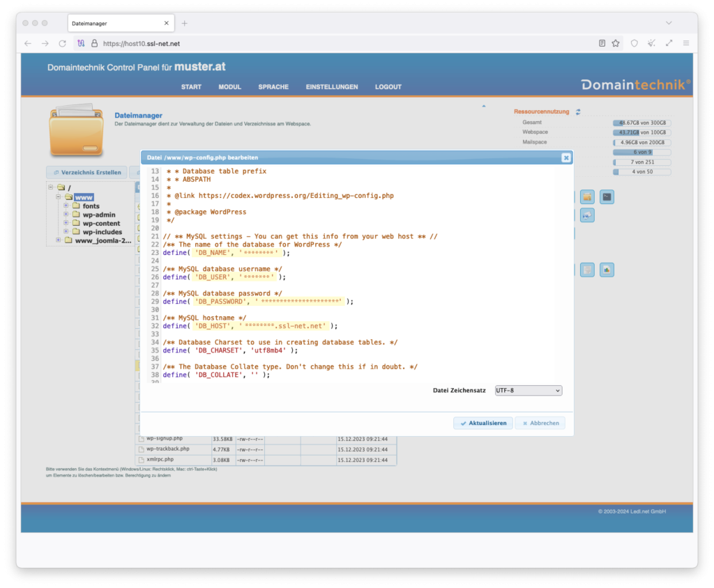714x588 pixels.
Task: Click the mail envelopes module icon
Action: (587, 216)
